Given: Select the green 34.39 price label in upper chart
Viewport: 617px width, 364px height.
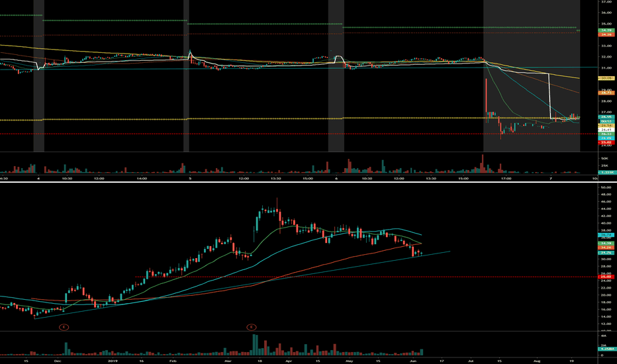Looking at the screenshot, I should [x=606, y=30].
